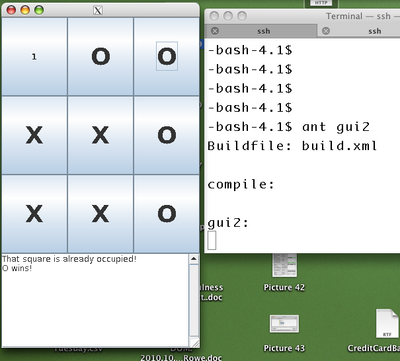This screenshot has width=400, height=361.
Task: Click the 'ant gui2' command line in Terminal
Action: point(289,127)
